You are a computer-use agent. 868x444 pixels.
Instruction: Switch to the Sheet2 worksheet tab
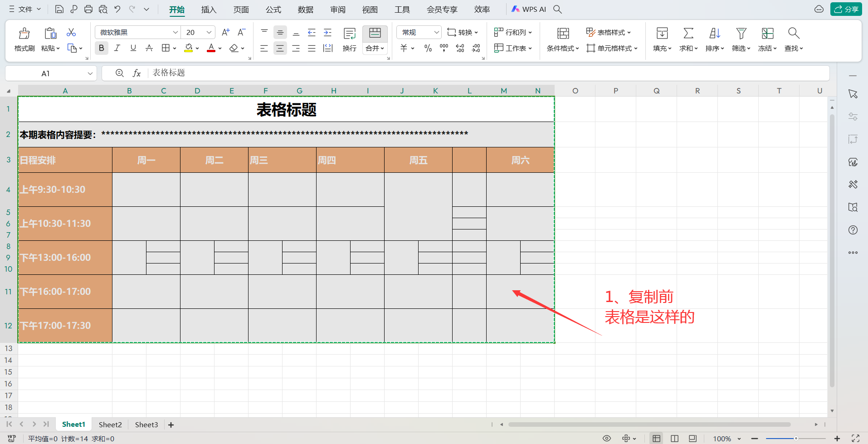click(110, 424)
